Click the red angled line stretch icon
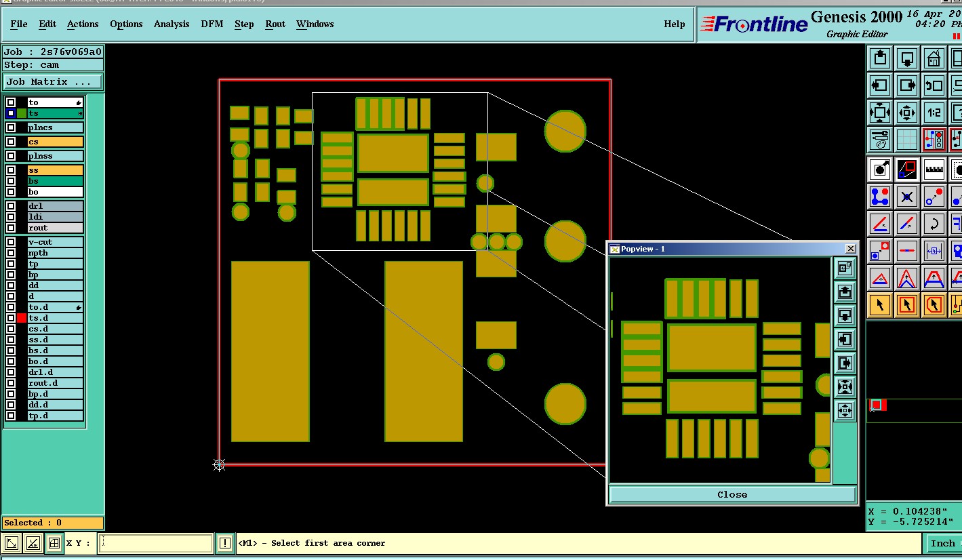The width and height of the screenshot is (962, 560). click(880, 223)
